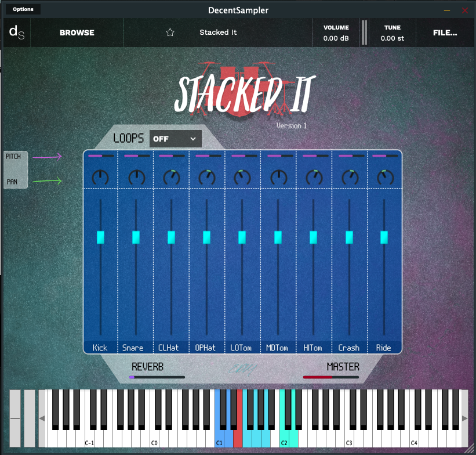Click the modulation wheel
The height and width of the screenshot is (455, 476).
(30, 418)
